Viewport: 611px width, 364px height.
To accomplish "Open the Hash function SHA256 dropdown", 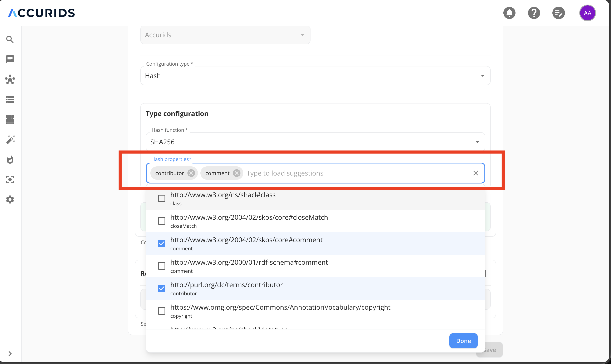I will tap(315, 142).
